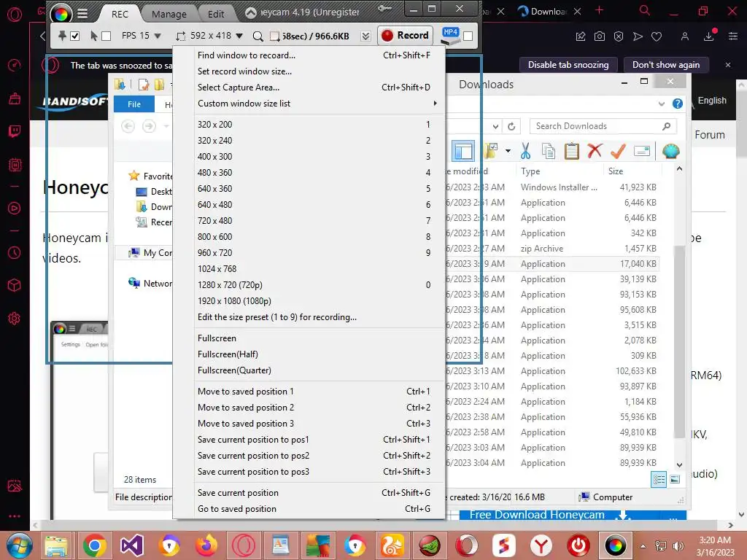This screenshot has width=747, height=560.
Task: Open the 592 x 418 size dropdown
Action: pos(239,36)
